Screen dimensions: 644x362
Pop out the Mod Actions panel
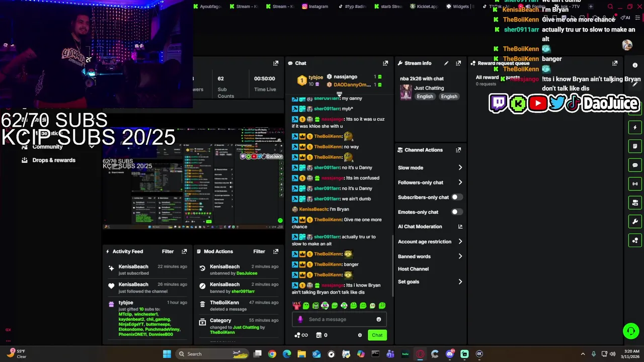(276, 251)
